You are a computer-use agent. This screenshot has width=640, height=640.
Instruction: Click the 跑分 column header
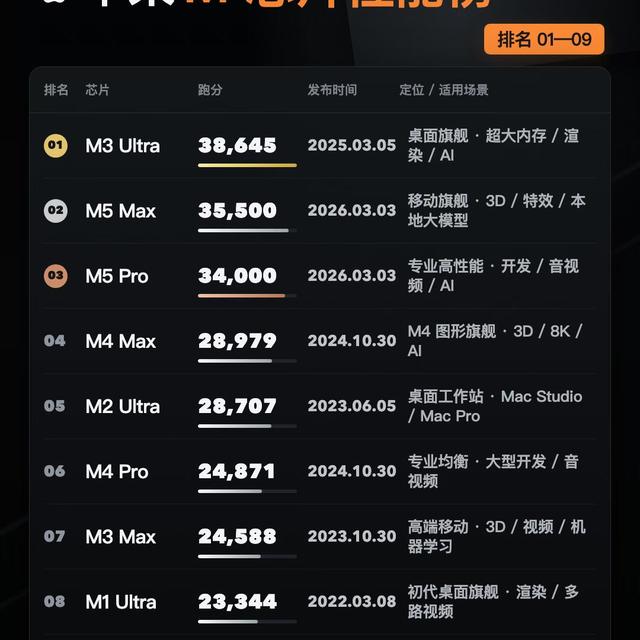tap(210, 90)
